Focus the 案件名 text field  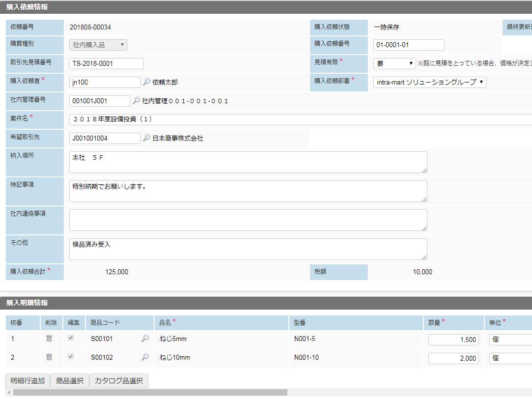[300, 119]
